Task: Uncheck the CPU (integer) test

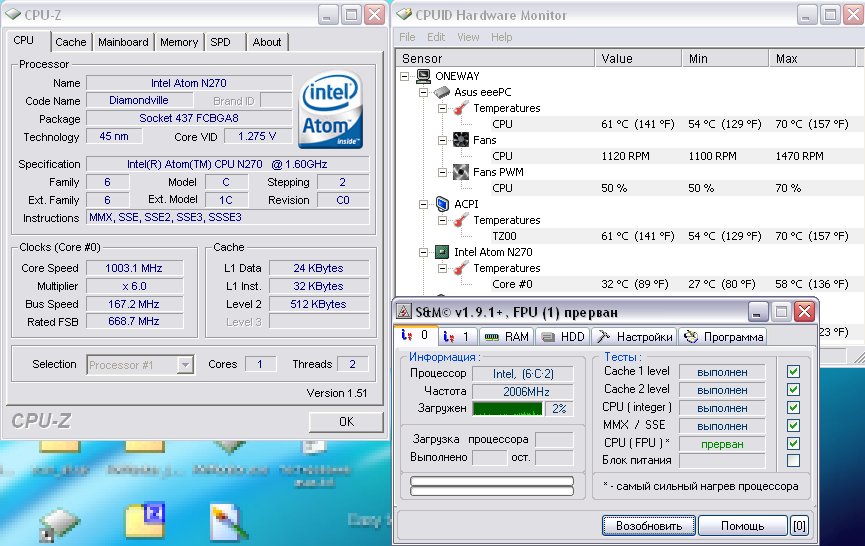Action: pos(793,408)
